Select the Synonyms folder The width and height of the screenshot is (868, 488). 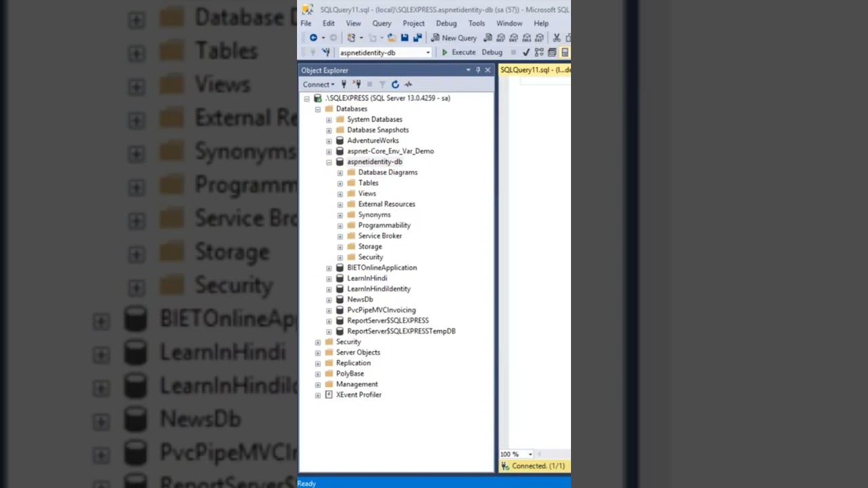click(374, 215)
